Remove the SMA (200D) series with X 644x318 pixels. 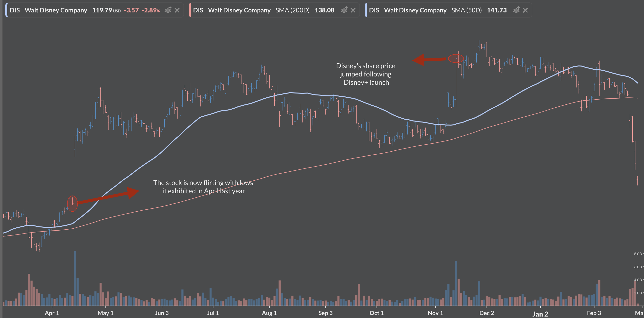353,10
